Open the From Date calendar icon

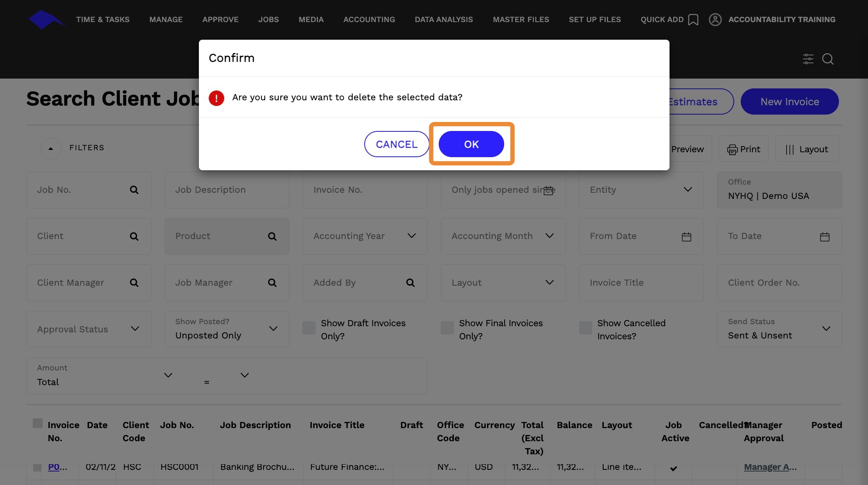coord(686,237)
